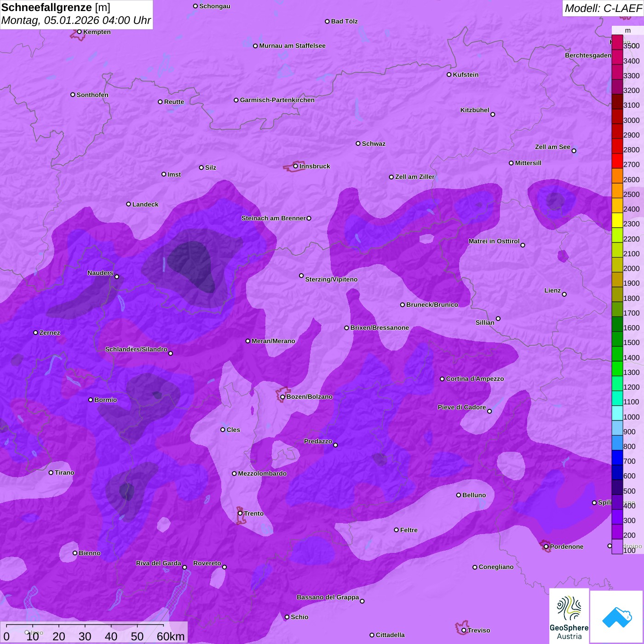This screenshot has width=644, height=644.
Task: Click the Trento city label
Action: point(254,513)
